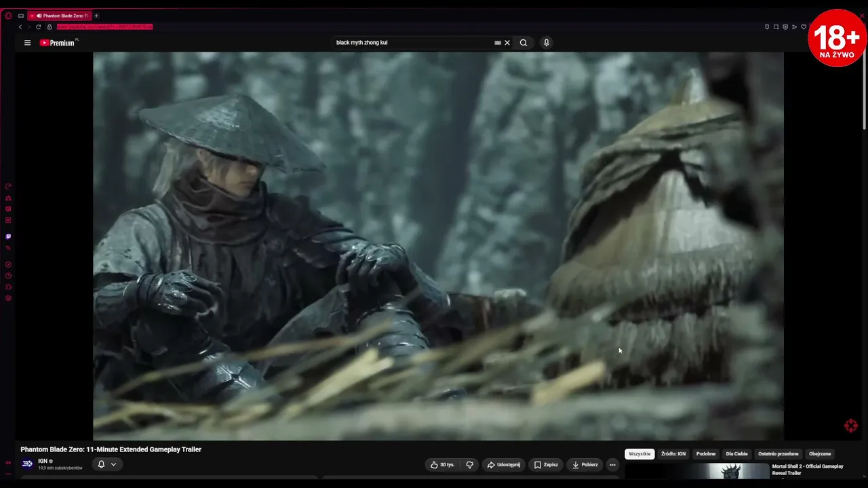Image resolution: width=868 pixels, height=488 pixels.
Task: Open the IGN channel name link
Action: coord(43,461)
